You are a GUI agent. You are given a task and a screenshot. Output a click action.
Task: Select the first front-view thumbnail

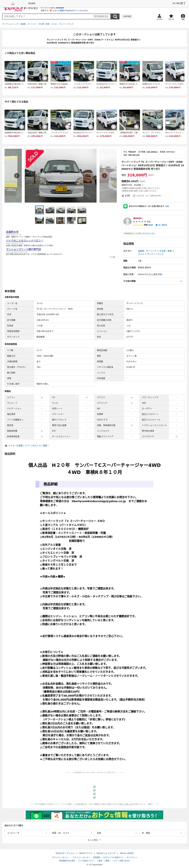(39, 210)
